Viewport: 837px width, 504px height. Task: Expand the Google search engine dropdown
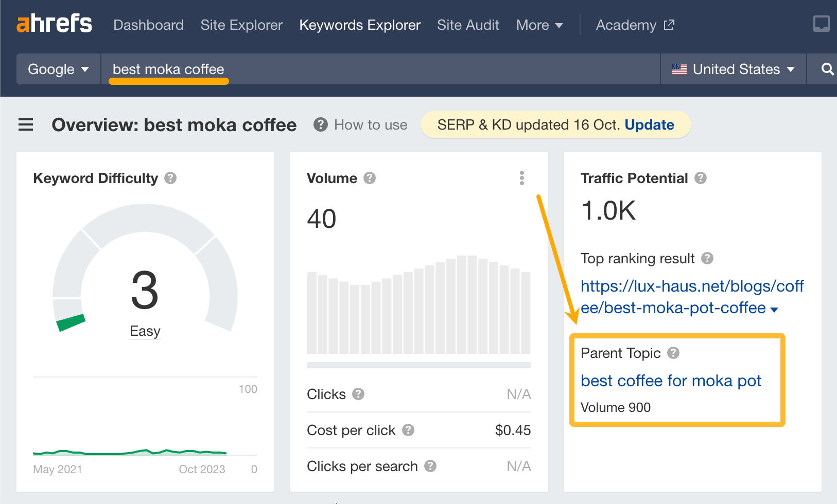click(58, 69)
